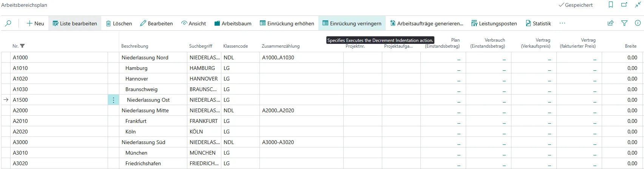Click the Löschen button

point(119,23)
